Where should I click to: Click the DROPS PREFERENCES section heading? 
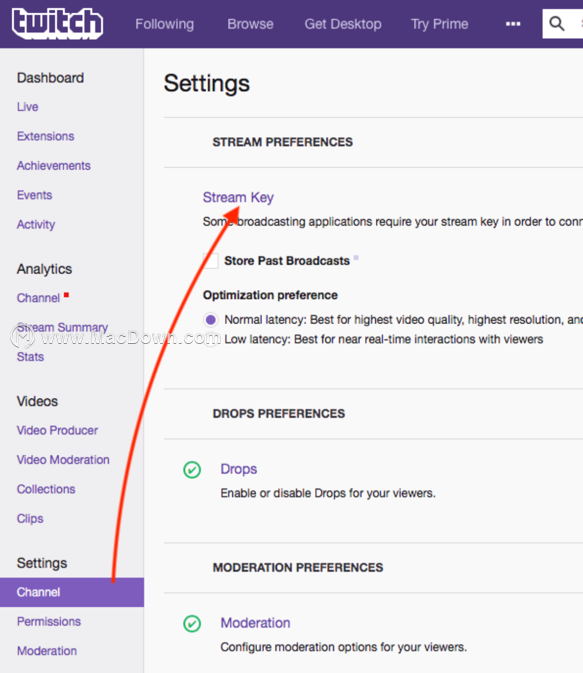pyautogui.click(x=279, y=414)
